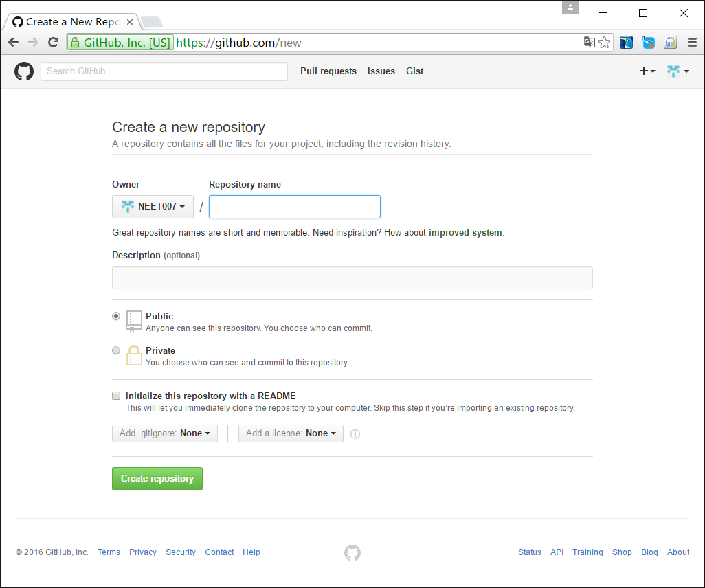The image size is (705, 588).
Task: Open the Status footer link
Action: (x=530, y=552)
